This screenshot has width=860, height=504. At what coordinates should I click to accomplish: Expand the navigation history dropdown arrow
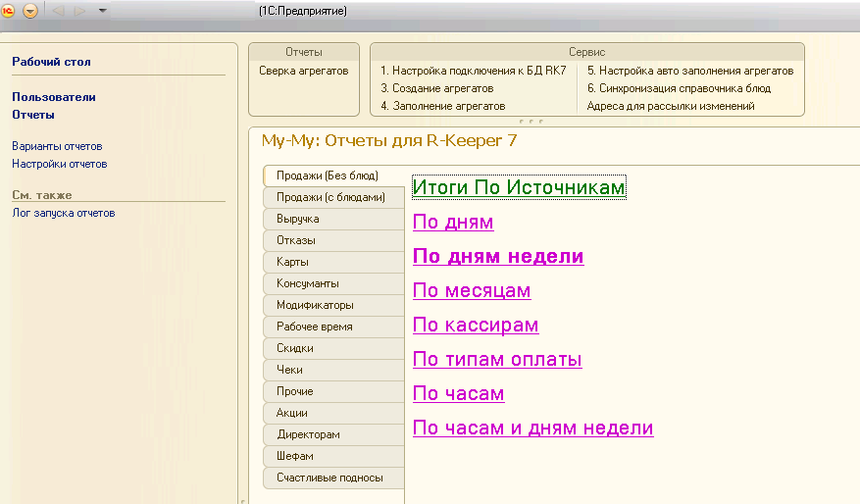[103, 11]
